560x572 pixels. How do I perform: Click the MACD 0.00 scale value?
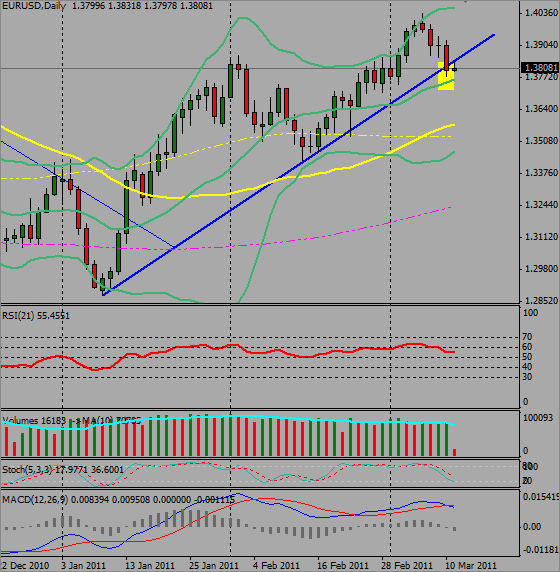(532, 527)
